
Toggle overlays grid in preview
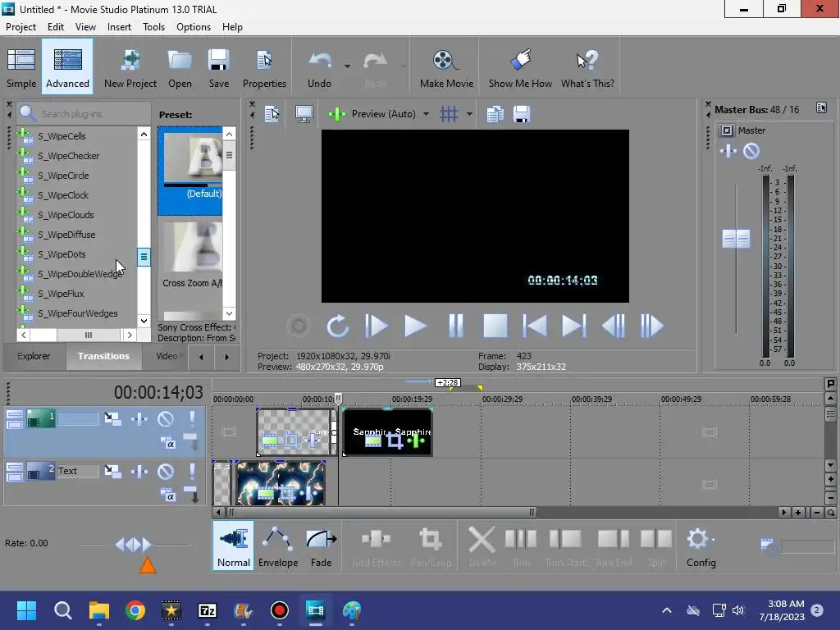pyautogui.click(x=449, y=114)
